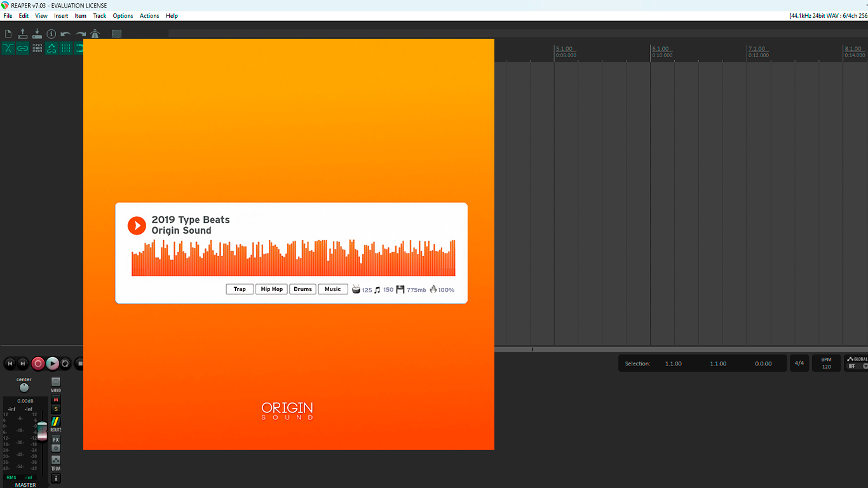This screenshot has height=488, width=868.
Task: Toggle the master FX bypass power button
Action: [x=56, y=448]
